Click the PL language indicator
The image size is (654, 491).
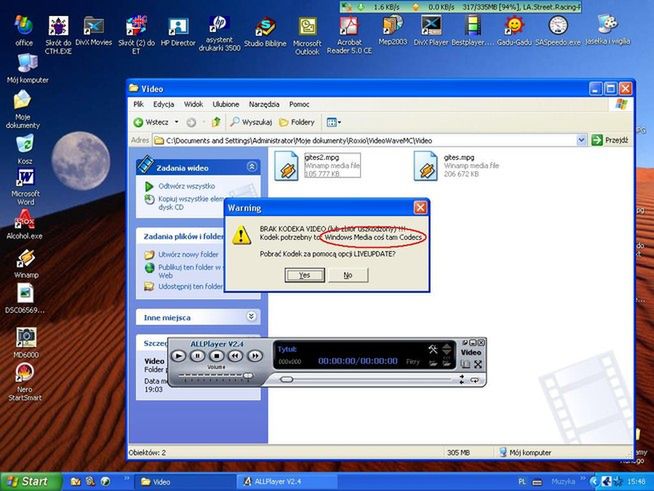tap(522, 482)
